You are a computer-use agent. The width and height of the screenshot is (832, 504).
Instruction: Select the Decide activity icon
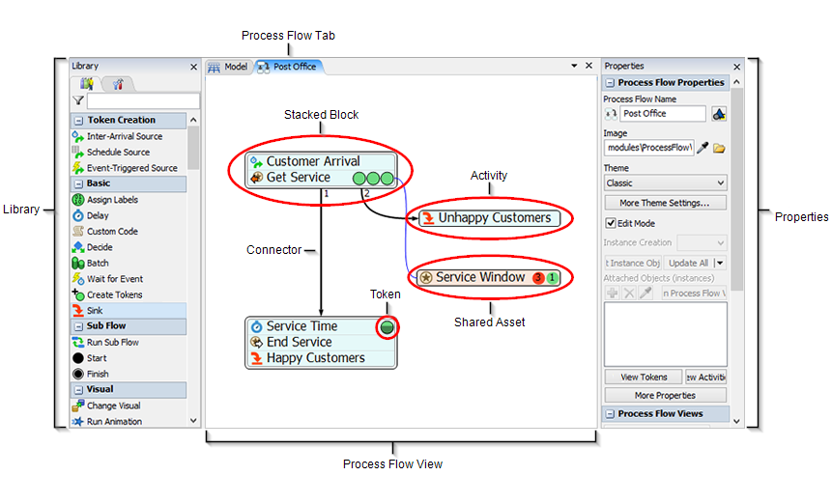point(78,247)
